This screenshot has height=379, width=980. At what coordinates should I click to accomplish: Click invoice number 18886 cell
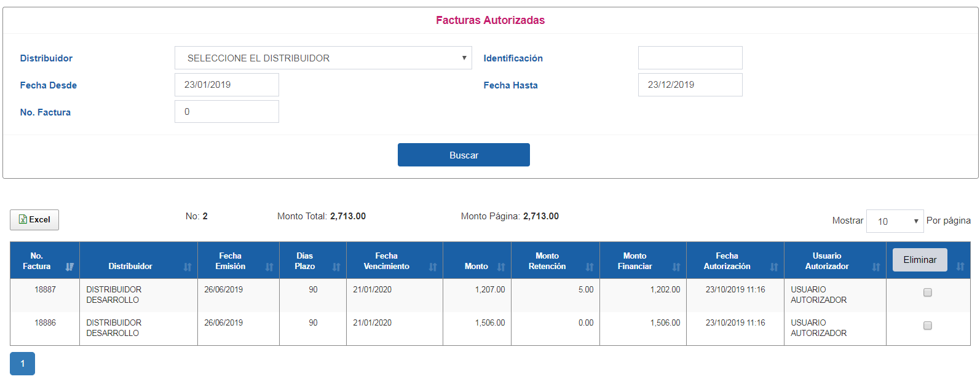point(45,322)
